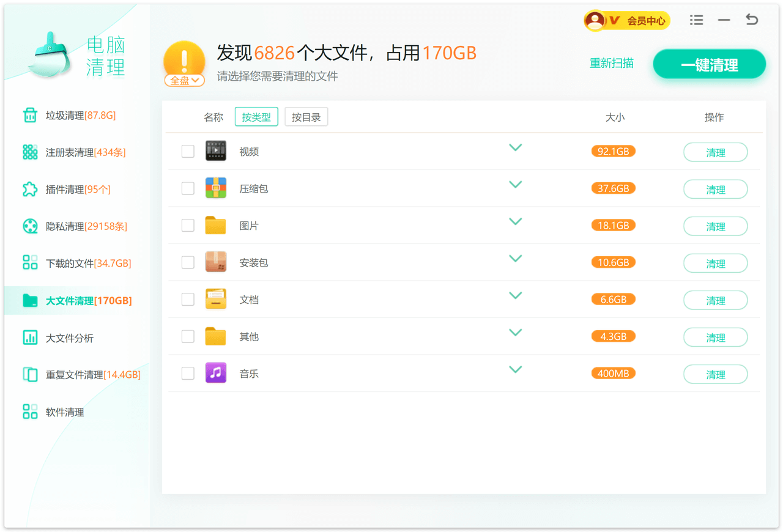Open the 全盘 drive scope dropdown

coord(184,81)
